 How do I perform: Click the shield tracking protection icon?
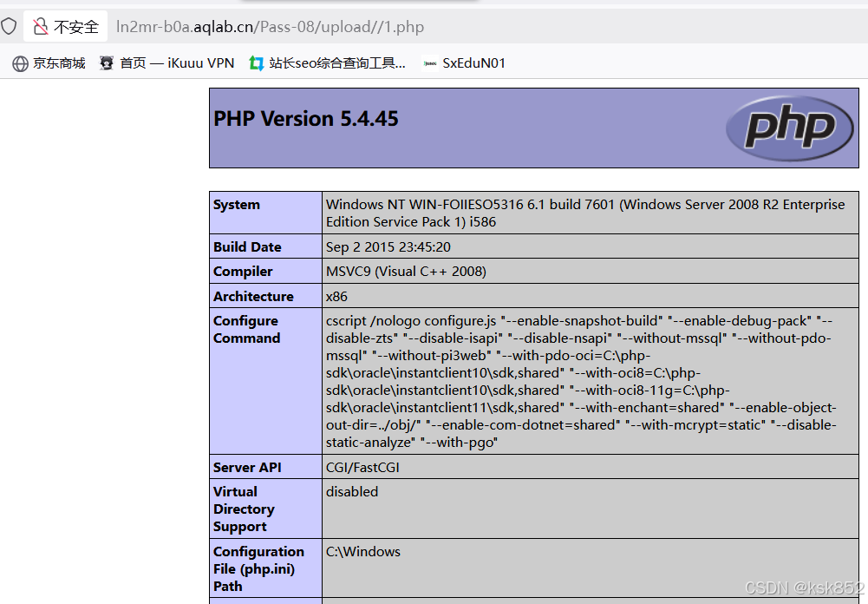click(9, 26)
